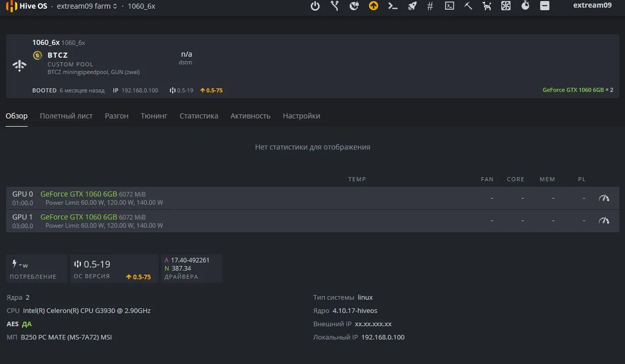The image size is (625, 364).
Task: Click the MEM column header
Action: (x=547, y=179)
